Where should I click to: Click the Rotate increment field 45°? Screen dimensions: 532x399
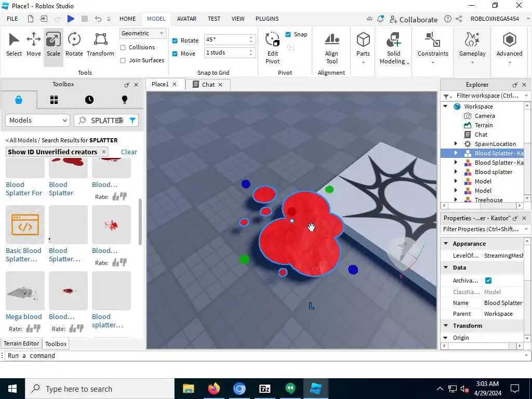click(x=226, y=39)
